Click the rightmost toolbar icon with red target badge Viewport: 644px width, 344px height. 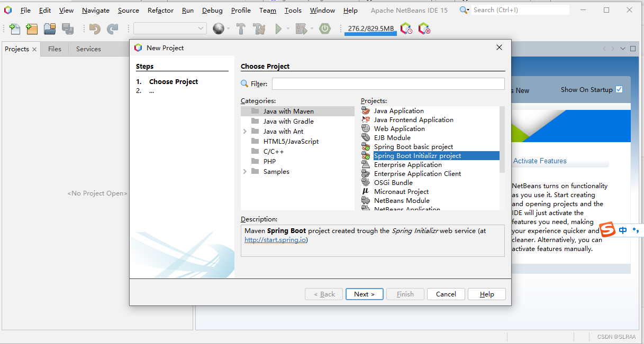(x=424, y=29)
